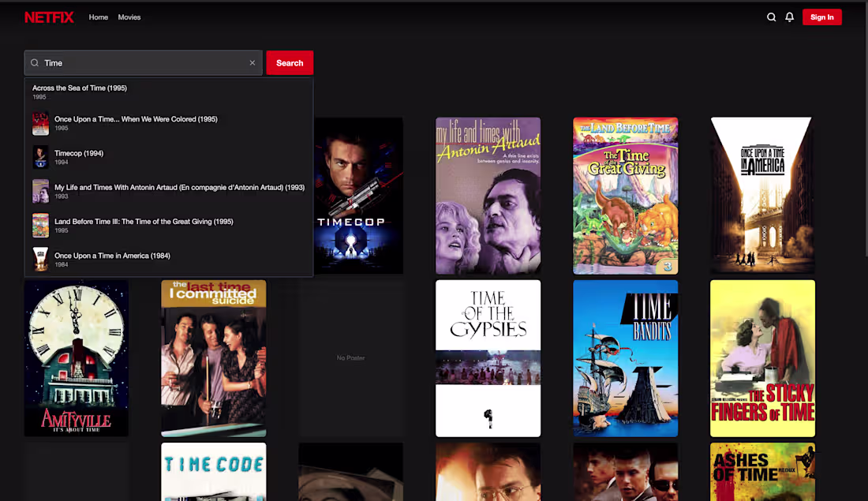Open the Timecop movie poster
Viewport: 868px width, 501px height.
tap(358, 196)
